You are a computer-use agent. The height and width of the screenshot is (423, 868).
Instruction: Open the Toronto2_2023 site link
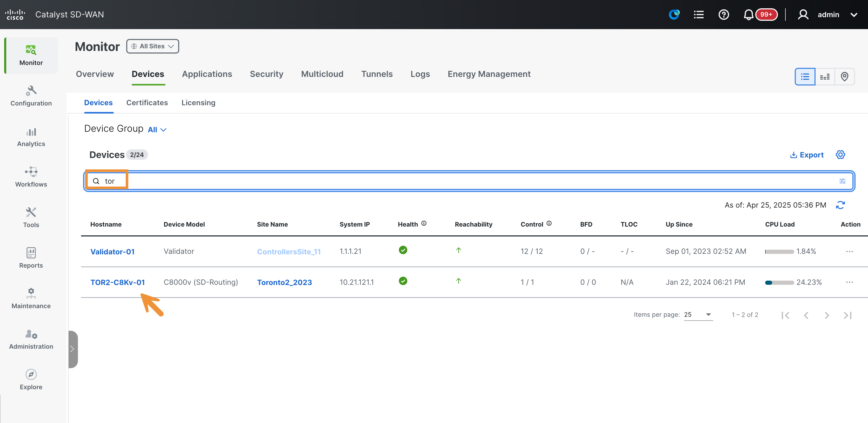click(284, 282)
